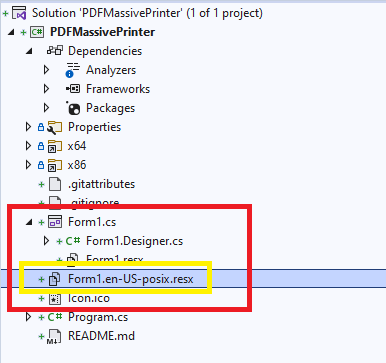Select Form1.en-US-posix.resx file
Viewport: 386px width, 363px height.
131,279
